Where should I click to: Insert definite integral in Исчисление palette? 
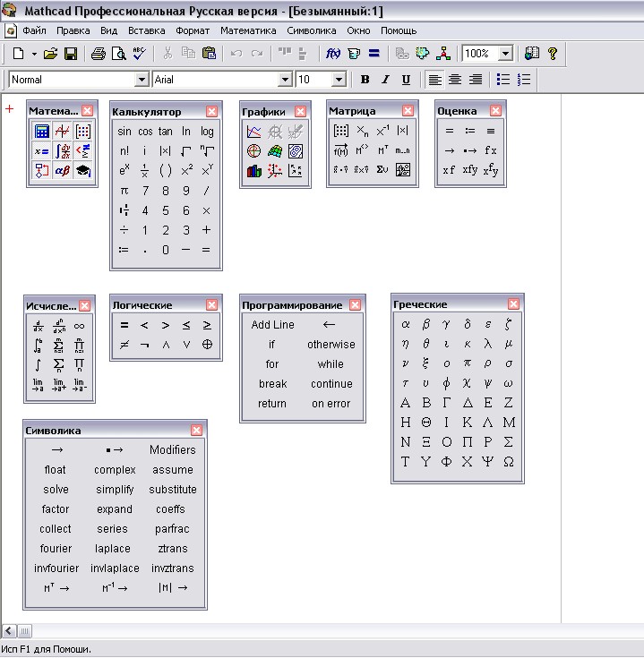(39, 346)
